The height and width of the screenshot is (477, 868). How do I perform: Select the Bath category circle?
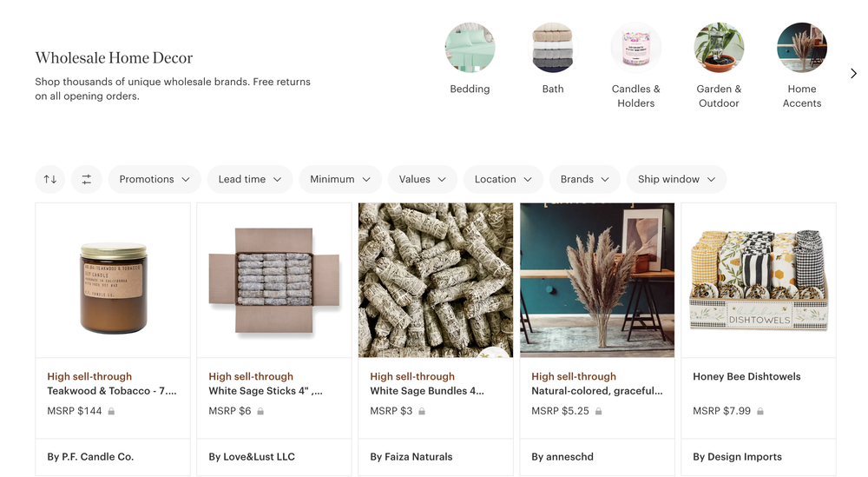(x=553, y=48)
